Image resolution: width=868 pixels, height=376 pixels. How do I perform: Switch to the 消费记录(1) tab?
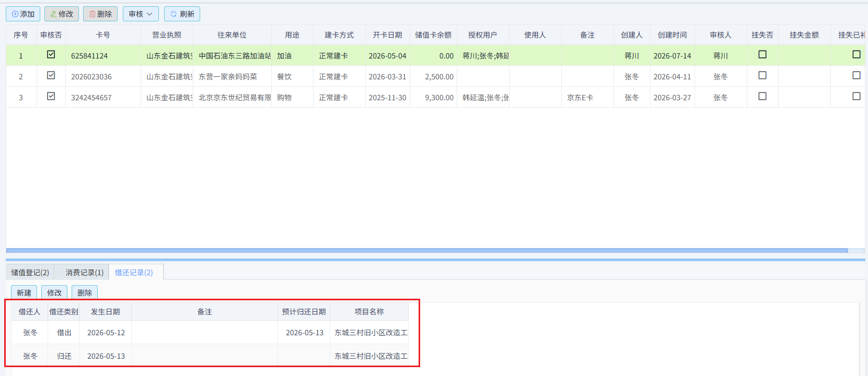tap(84, 273)
